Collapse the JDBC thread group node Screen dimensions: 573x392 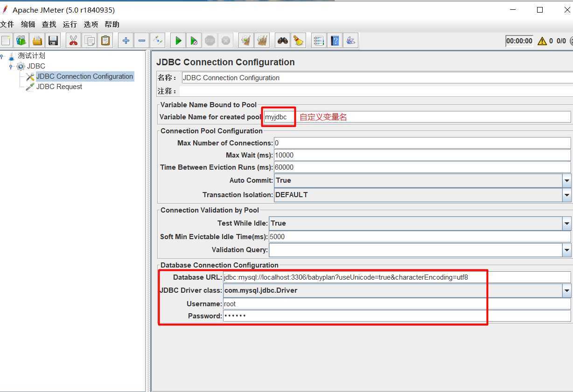(11, 67)
